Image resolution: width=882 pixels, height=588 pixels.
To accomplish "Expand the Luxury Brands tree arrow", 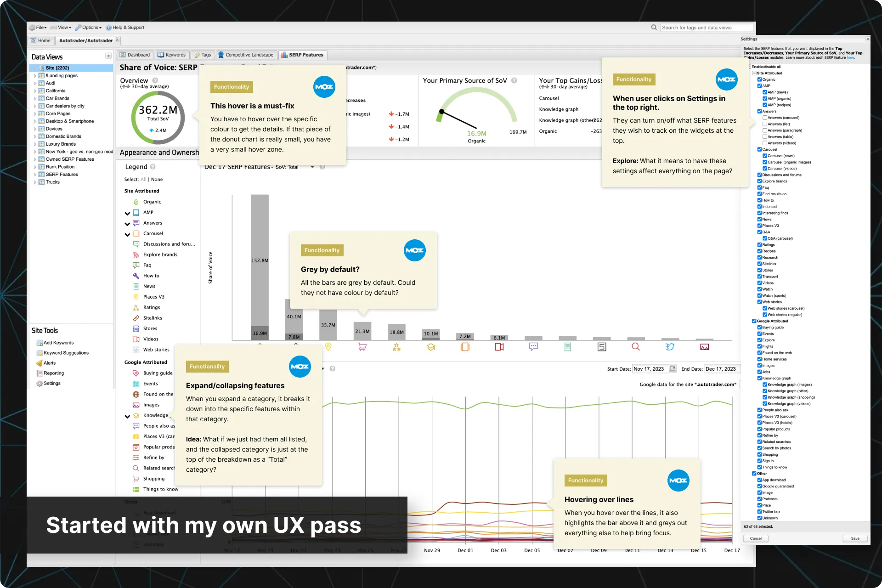I will (35, 144).
